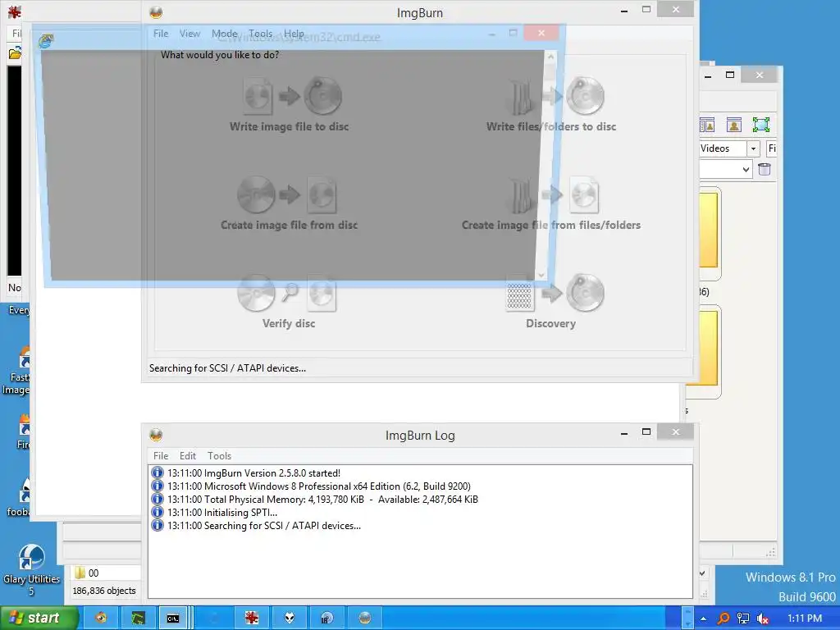840x630 pixels.
Task: Open the Tools menu in ImgBurn main window
Action: [260, 33]
